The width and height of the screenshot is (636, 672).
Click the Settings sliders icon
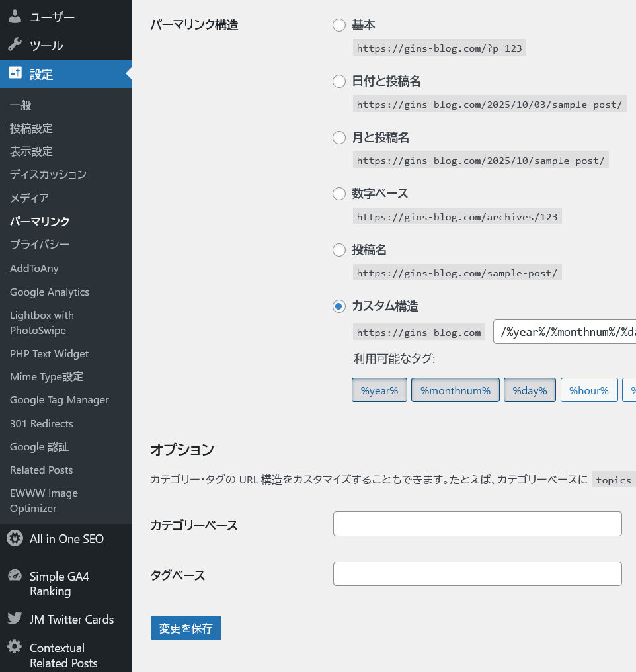click(15, 73)
